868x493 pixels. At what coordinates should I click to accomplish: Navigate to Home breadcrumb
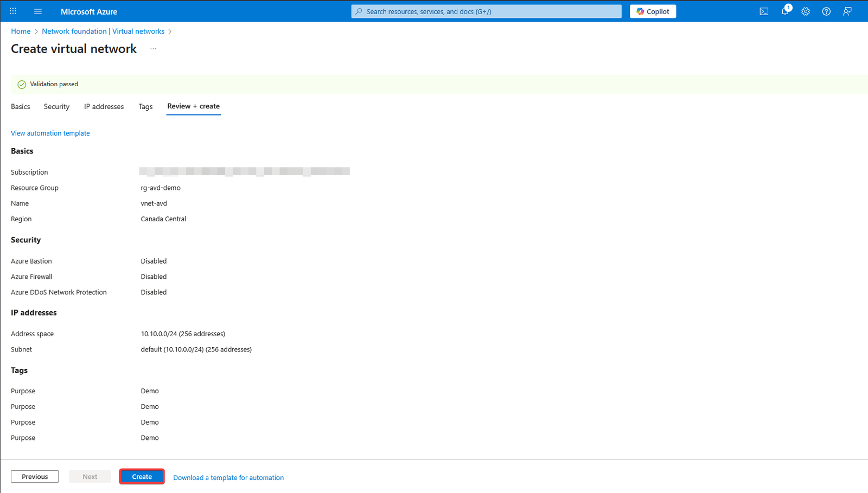coord(21,31)
